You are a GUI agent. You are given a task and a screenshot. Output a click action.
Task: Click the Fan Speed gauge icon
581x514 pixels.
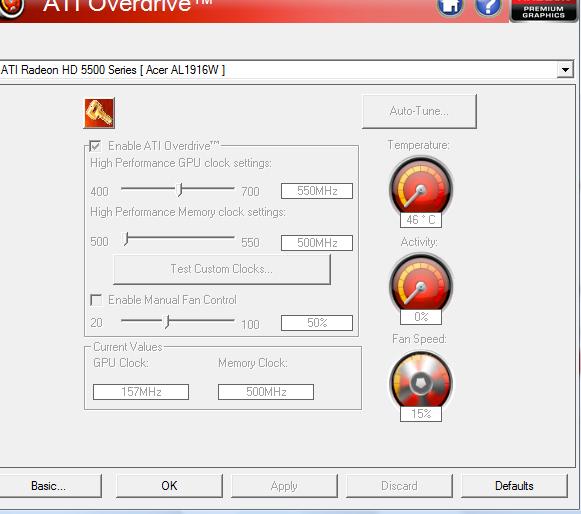[421, 380]
